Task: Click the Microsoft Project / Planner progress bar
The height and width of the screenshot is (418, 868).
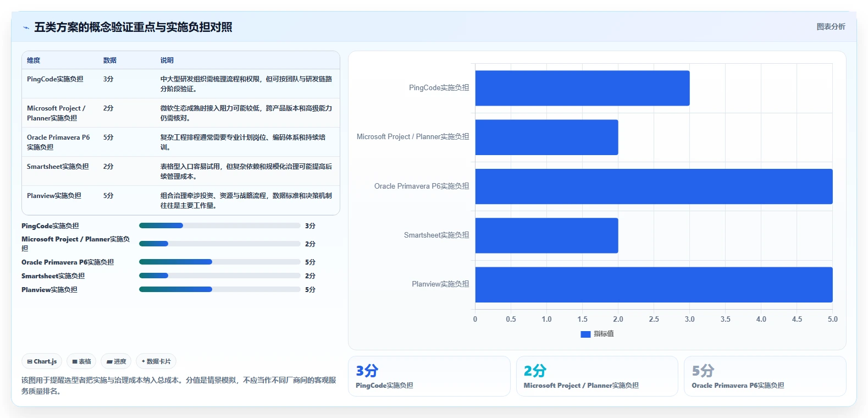Action: pos(220,244)
